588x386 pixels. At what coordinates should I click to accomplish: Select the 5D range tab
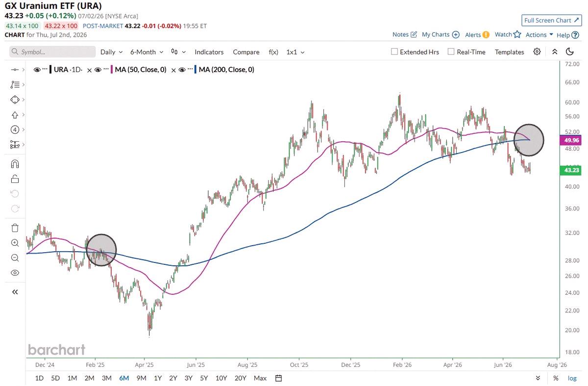click(55, 378)
